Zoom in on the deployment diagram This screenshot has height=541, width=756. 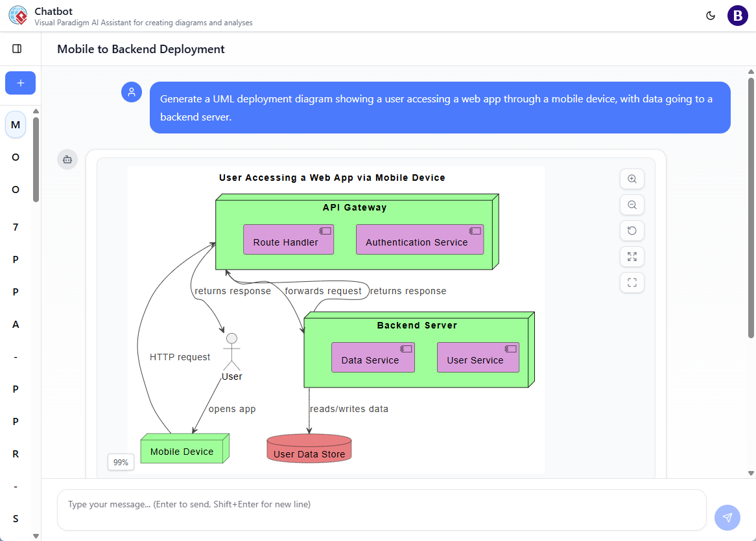[x=632, y=179]
